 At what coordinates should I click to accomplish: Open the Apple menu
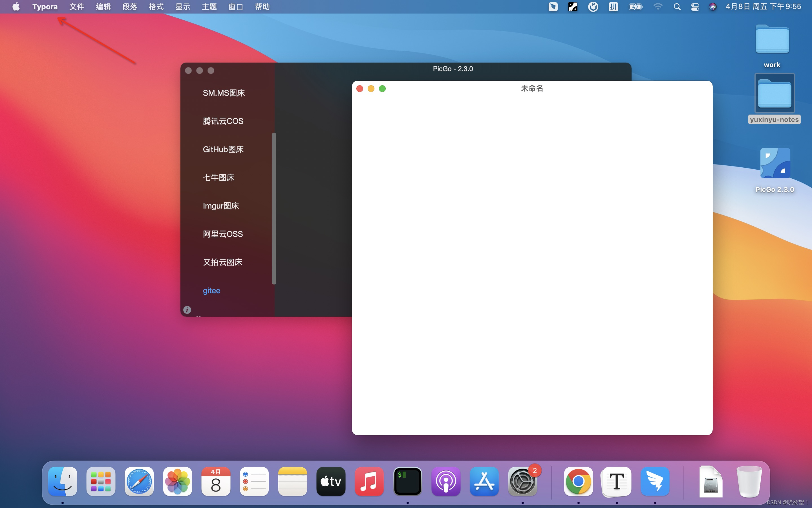pyautogui.click(x=16, y=7)
